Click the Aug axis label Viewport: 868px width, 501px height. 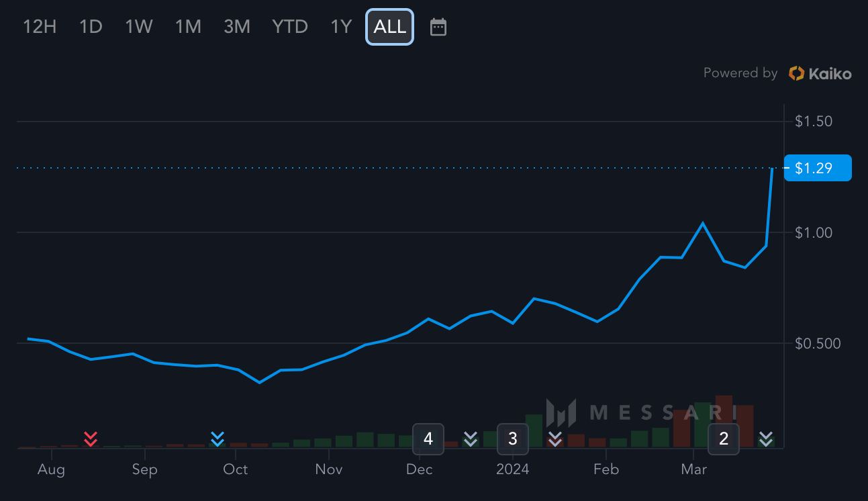(x=51, y=469)
